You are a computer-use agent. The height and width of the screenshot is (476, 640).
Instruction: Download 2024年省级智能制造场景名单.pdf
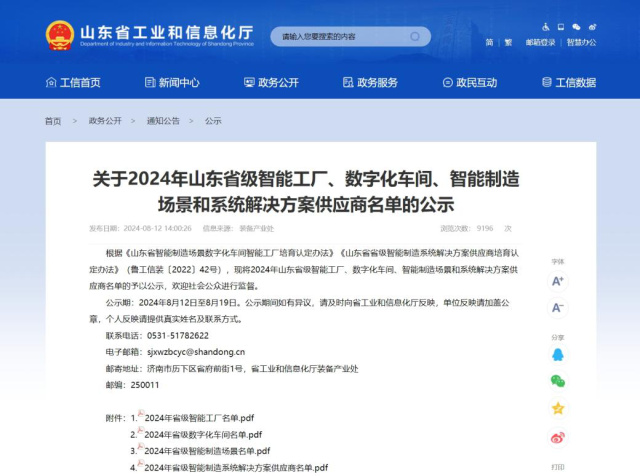tap(207, 451)
